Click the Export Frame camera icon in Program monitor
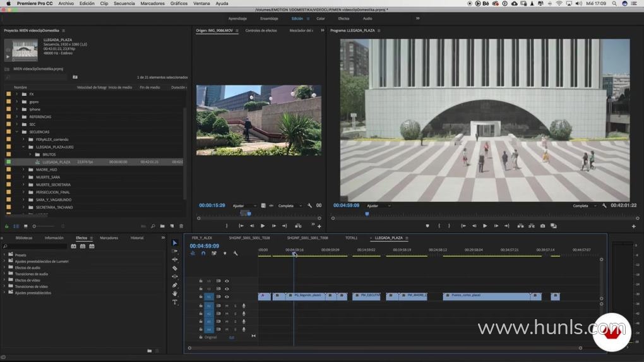 542,226
